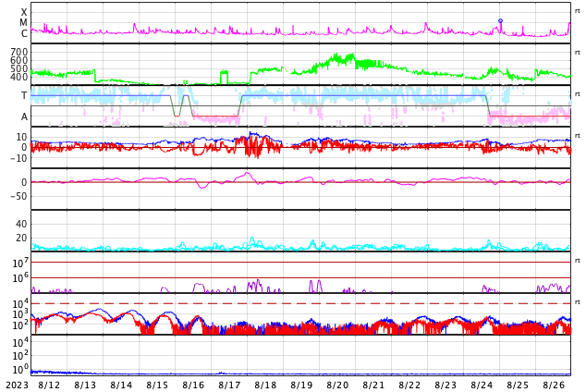Click the 10^3 axis label
The image size is (586, 392).
coord(20,314)
